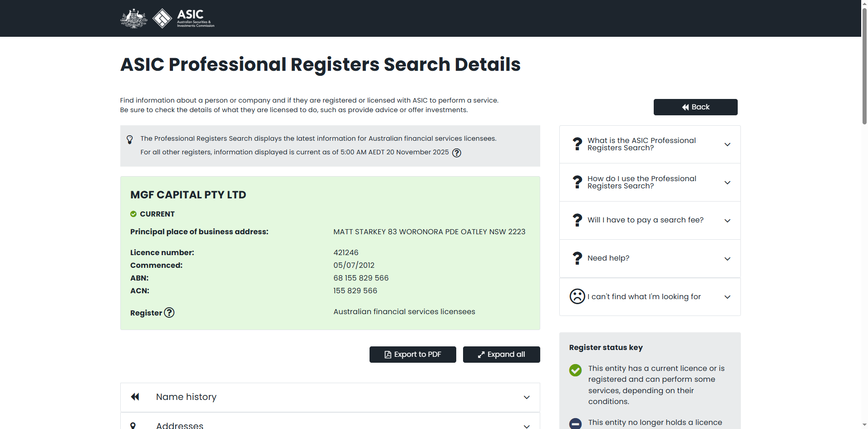The height and width of the screenshot is (429, 868).
Task: Click the scrollbar up arrow
Action: [x=864, y=4]
